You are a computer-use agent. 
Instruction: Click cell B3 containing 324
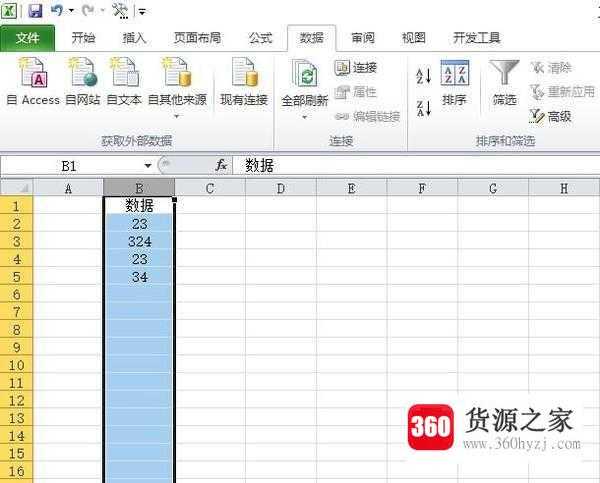pos(139,242)
